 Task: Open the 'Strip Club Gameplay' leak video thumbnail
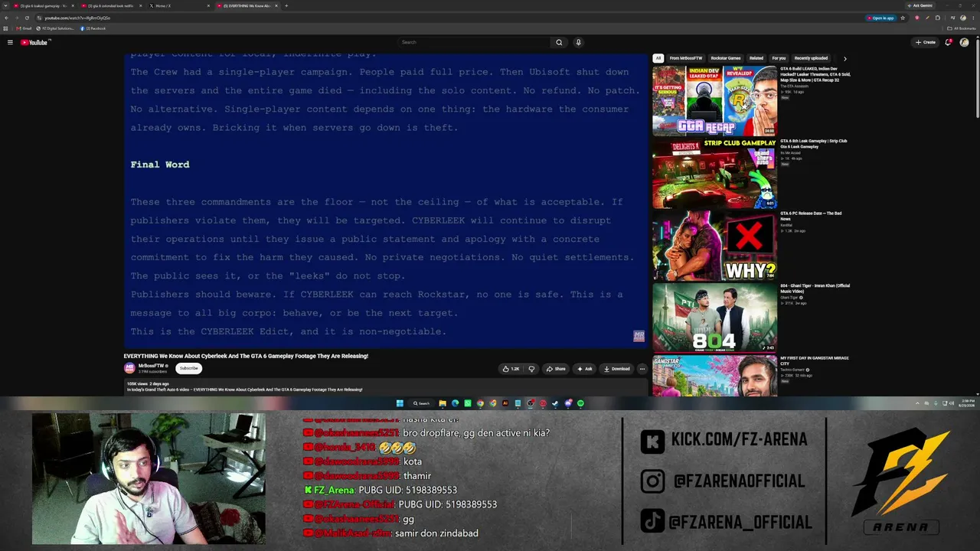click(714, 174)
